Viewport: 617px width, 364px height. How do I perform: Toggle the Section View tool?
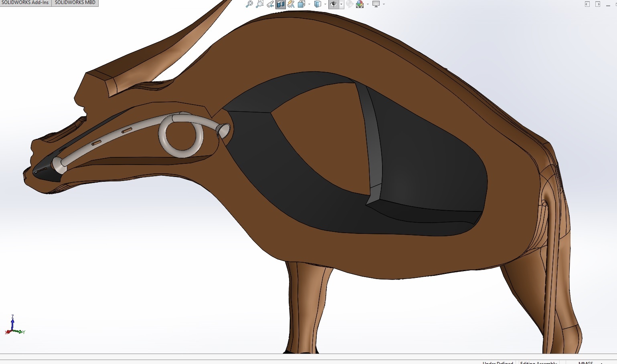click(x=280, y=4)
